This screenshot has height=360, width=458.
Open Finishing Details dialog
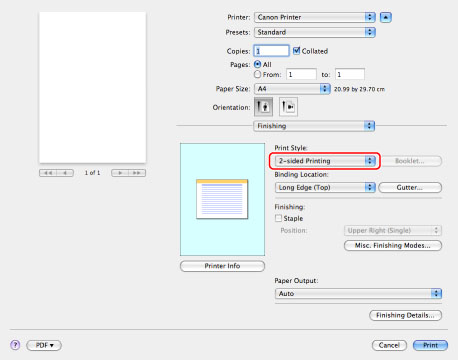coord(405,315)
